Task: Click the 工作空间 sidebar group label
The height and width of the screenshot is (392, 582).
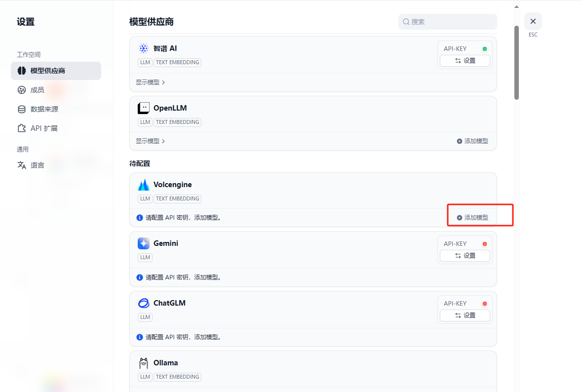Action: [29, 55]
